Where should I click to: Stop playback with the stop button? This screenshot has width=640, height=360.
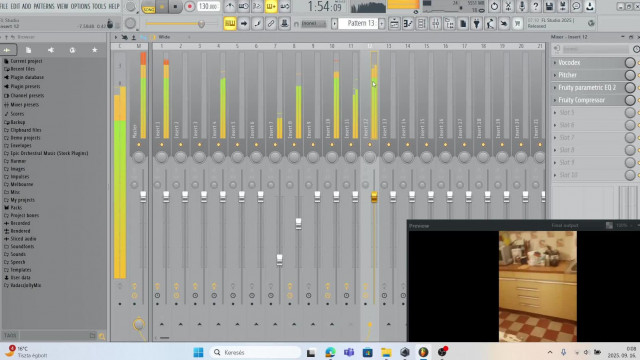coord(176,7)
